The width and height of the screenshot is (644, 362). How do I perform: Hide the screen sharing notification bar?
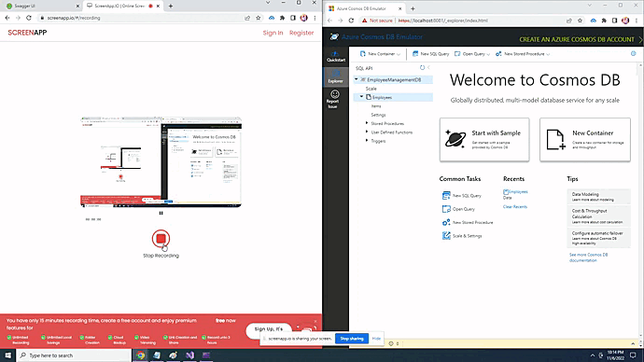point(376,339)
